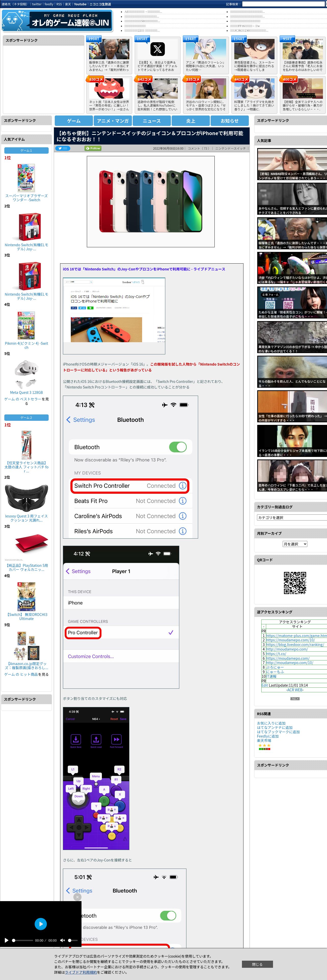Close the floating video with the X button
This screenshot has width=327, height=980.
[x=77, y=897]
